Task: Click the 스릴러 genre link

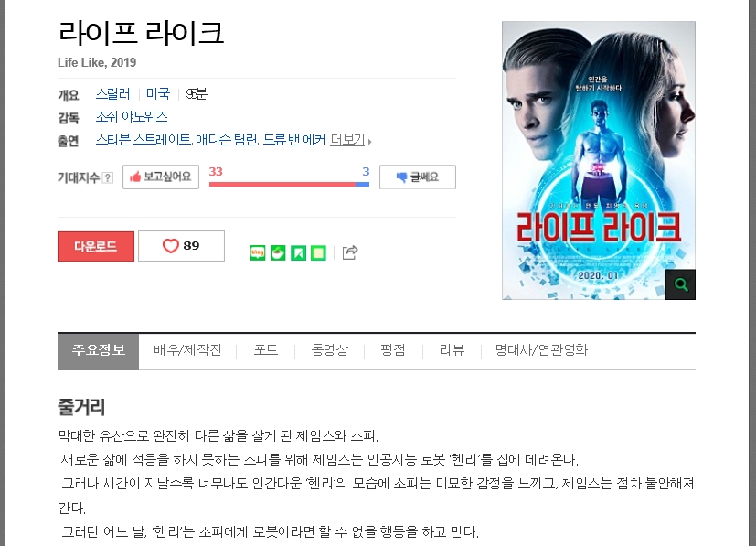Action: click(112, 93)
